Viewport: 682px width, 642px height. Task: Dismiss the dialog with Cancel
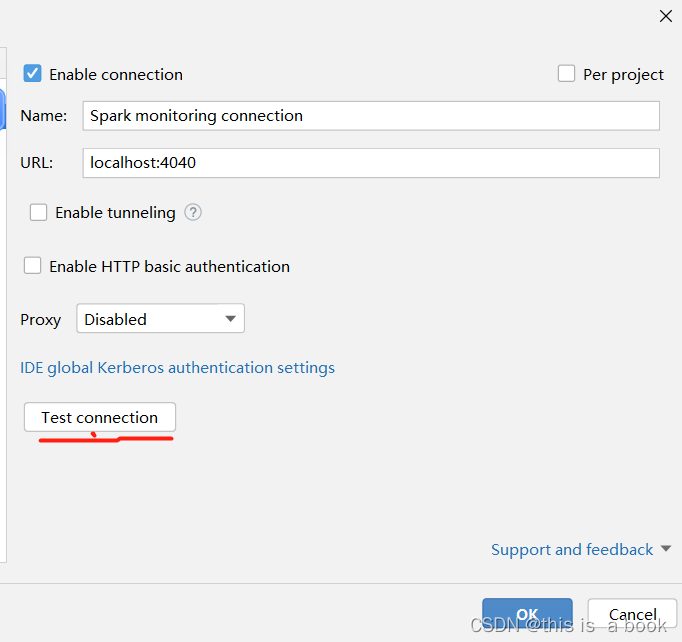(632, 615)
